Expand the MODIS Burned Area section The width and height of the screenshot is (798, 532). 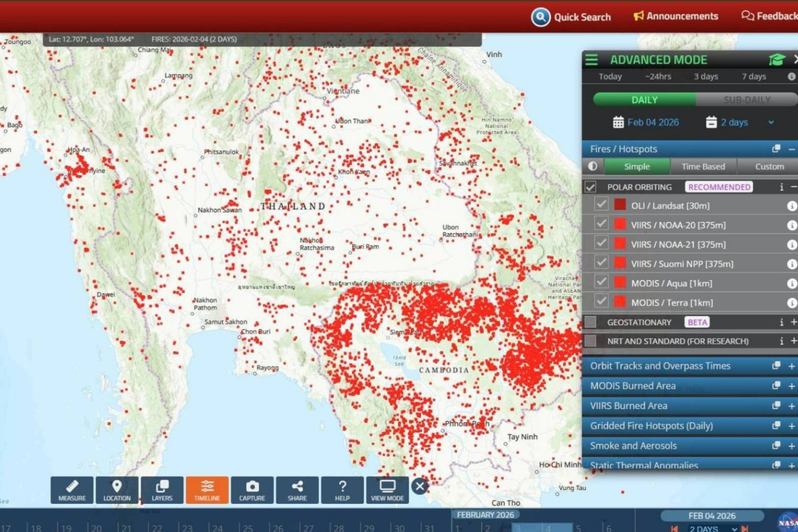[791, 386]
